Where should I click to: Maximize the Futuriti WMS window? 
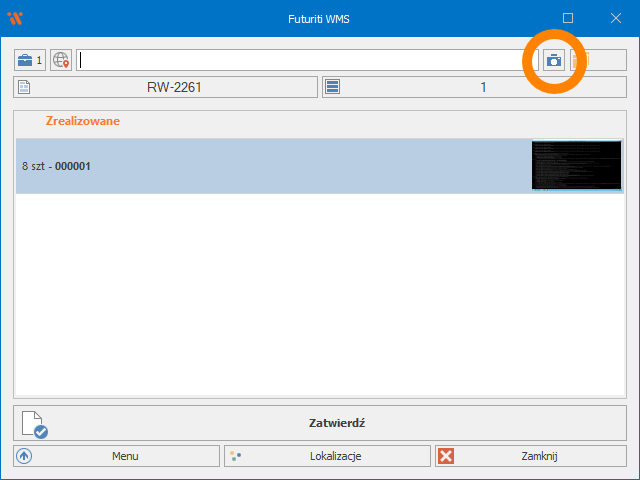tap(568, 18)
